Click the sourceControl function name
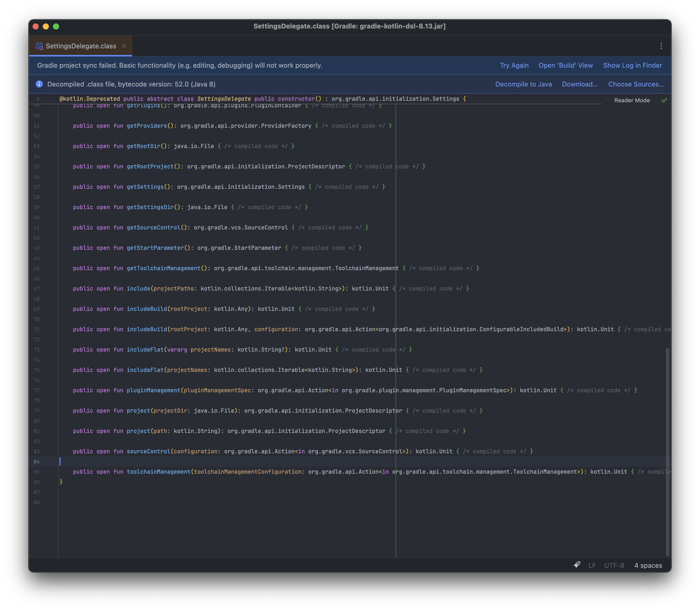The width and height of the screenshot is (700, 610). [x=148, y=451]
